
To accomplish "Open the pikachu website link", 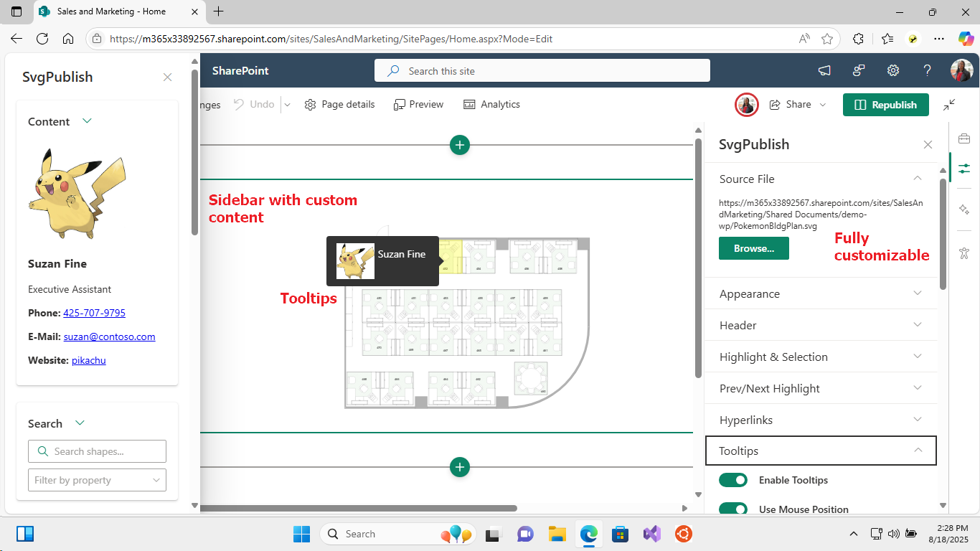I will 89,360.
